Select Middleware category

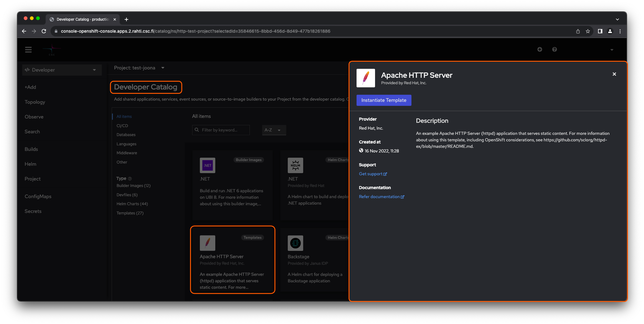[x=126, y=153]
